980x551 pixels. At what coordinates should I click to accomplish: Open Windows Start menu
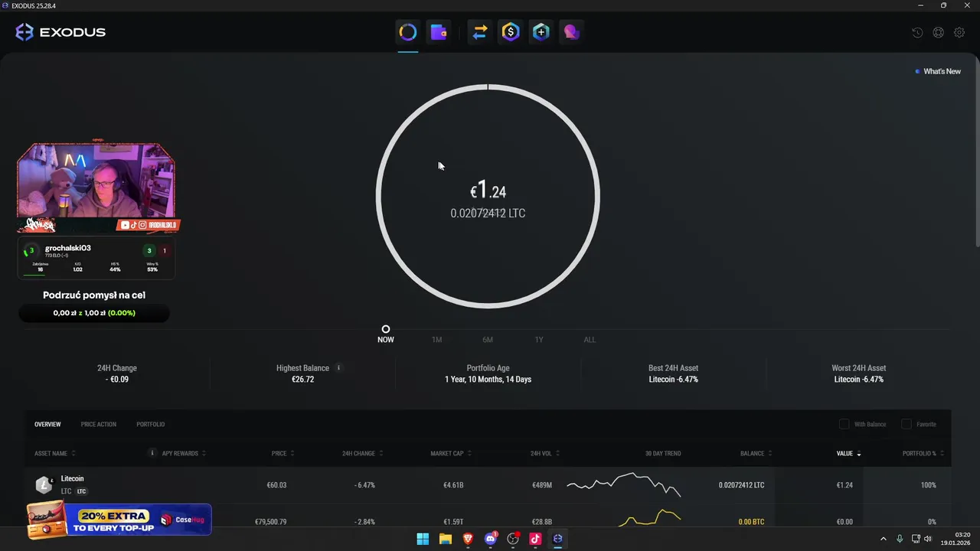pyautogui.click(x=423, y=539)
